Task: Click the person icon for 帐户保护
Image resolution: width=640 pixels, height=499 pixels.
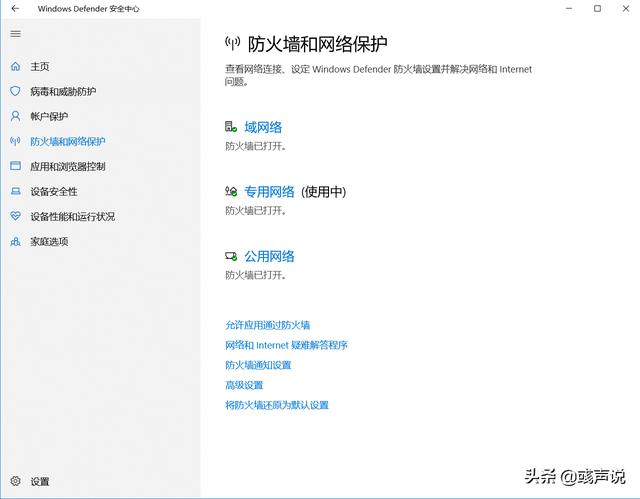Action: tap(16, 116)
